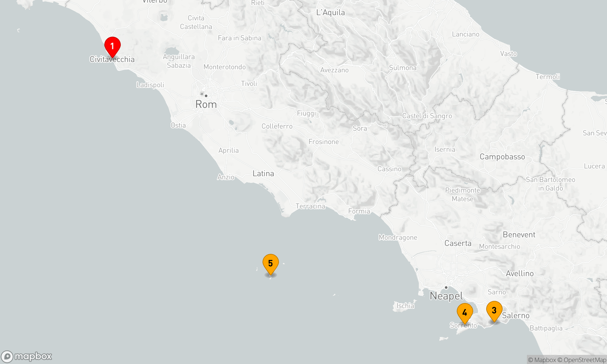Click the Caserta map label
607x364 pixels.
click(x=458, y=243)
